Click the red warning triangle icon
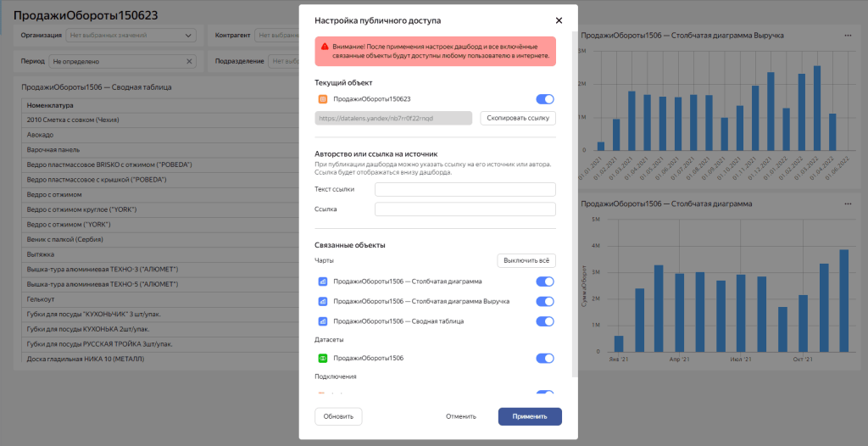Screen dimensions: 868x446 pos(324,46)
